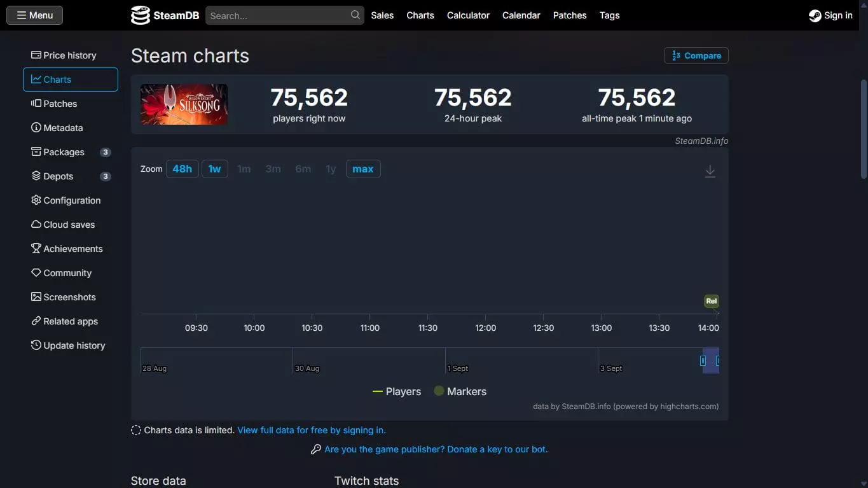Open the Patches page from top bar
The image size is (868, 488).
click(570, 15)
